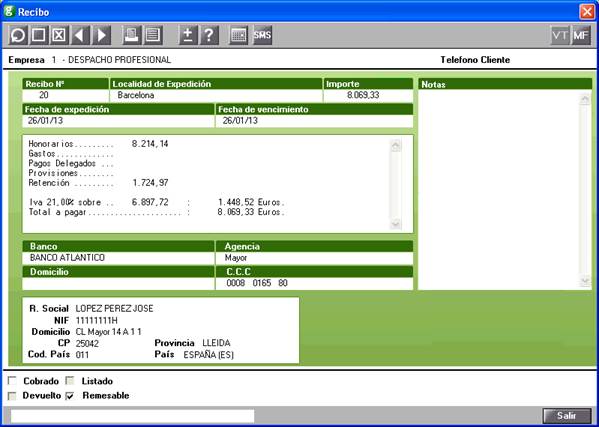Viewport: 599px width, 427px height.
Task: Click the refresh circular arrow toolbar icon
Action: [18, 36]
